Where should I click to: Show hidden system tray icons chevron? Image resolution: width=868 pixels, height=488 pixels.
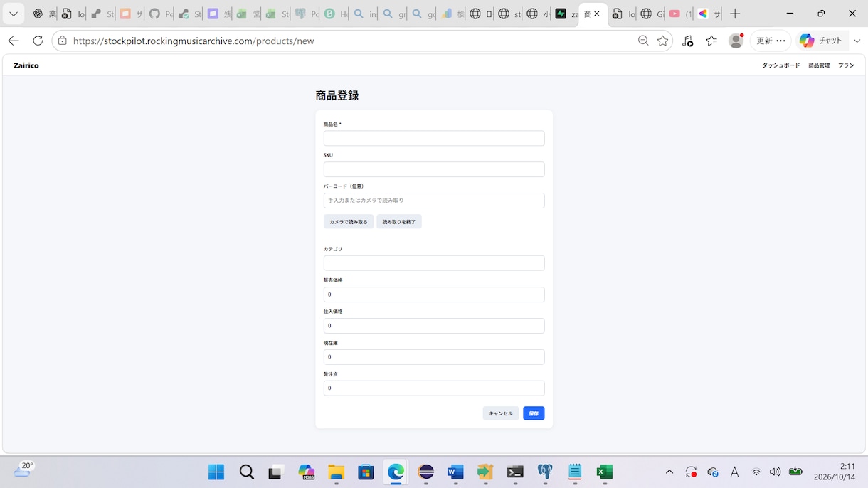click(669, 472)
